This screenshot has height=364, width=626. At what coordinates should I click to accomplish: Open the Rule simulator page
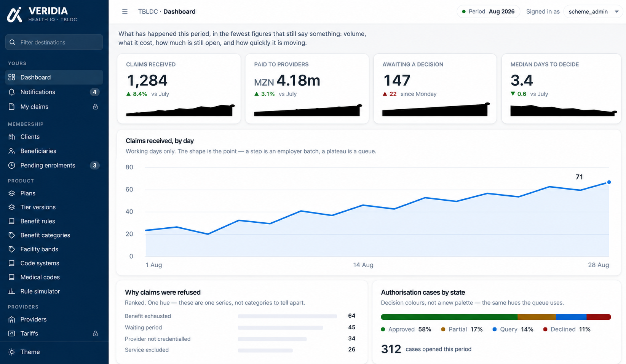click(x=54, y=291)
